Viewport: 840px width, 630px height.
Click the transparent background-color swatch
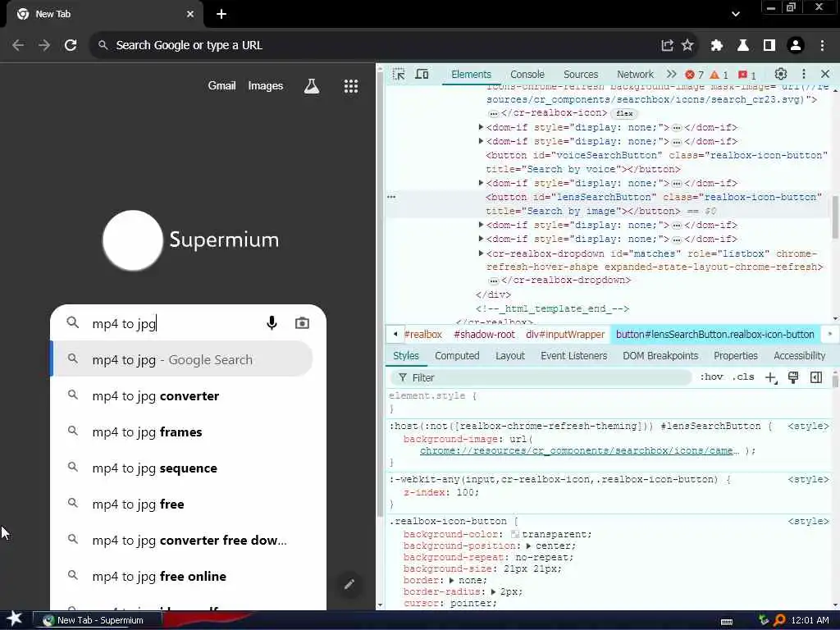[515, 534]
